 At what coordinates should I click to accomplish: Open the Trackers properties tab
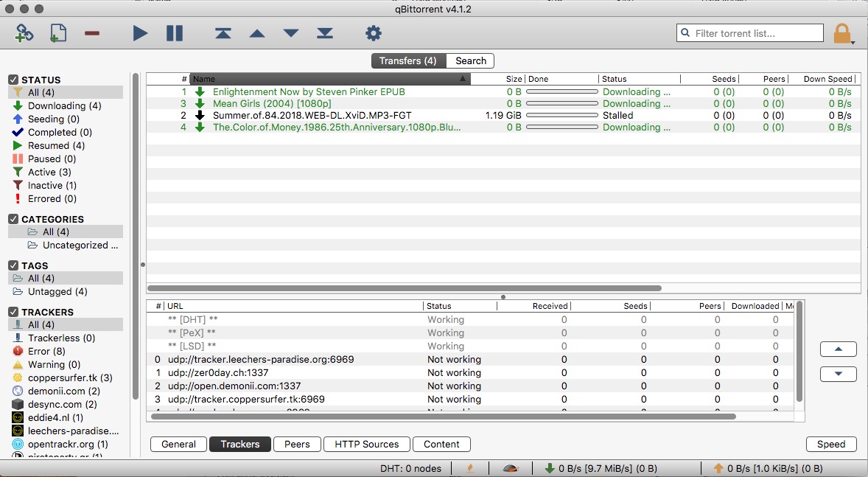click(x=240, y=445)
